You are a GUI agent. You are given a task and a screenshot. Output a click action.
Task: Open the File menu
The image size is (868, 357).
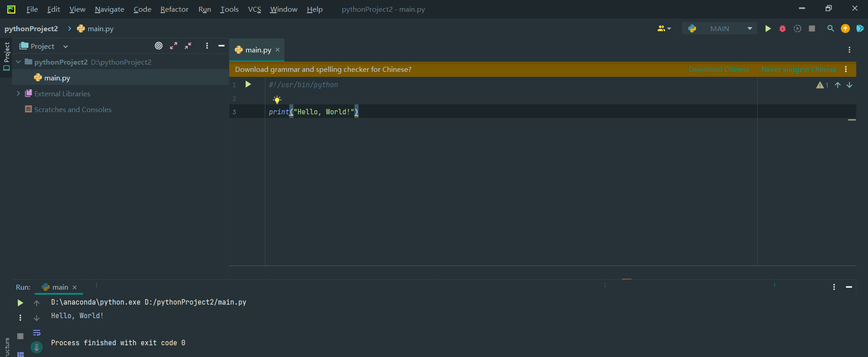point(32,9)
